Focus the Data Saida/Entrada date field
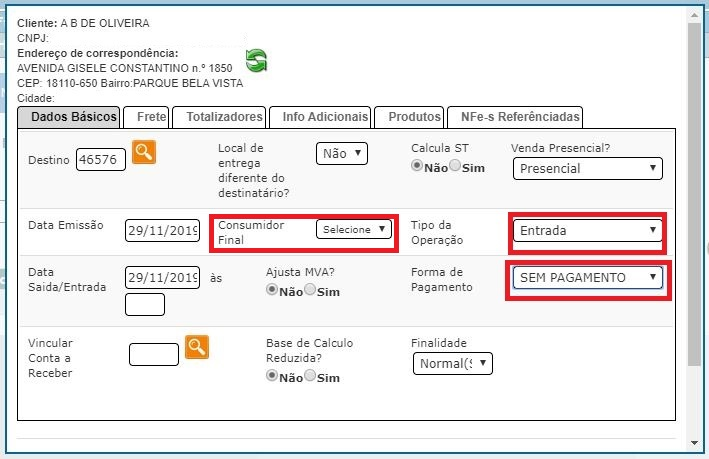709x459 pixels. pos(162,278)
